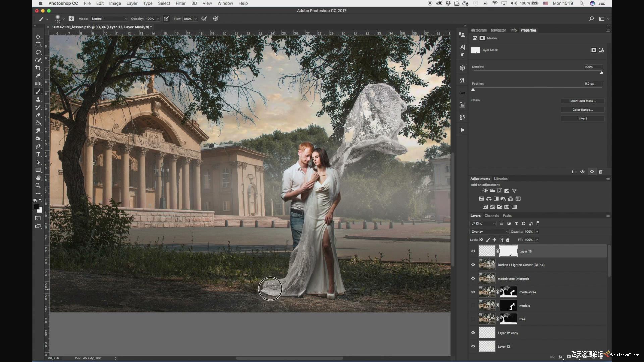644x362 pixels.
Task: Hide Layer 13 visibility eye
Action: point(473,251)
